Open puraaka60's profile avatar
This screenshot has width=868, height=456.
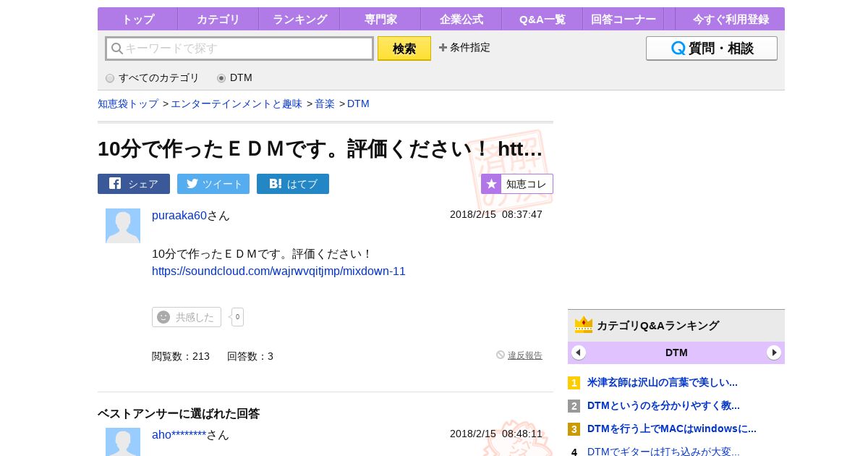pyautogui.click(x=123, y=226)
